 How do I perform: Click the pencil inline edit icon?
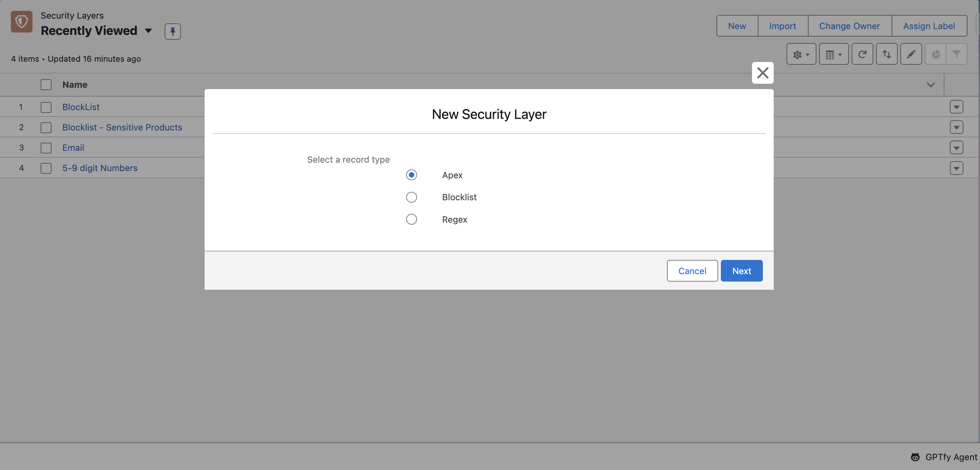pos(911,55)
